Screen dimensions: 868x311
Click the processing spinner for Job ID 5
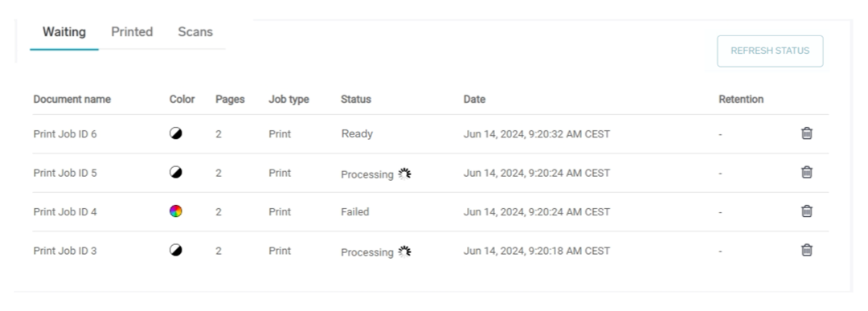pos(404,174)
